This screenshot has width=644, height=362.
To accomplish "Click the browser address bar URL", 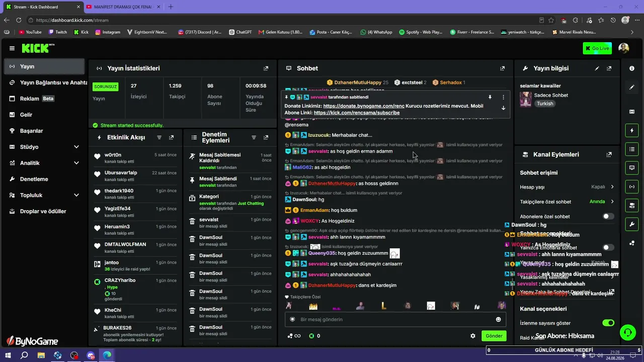I will (x=72, y=20).
